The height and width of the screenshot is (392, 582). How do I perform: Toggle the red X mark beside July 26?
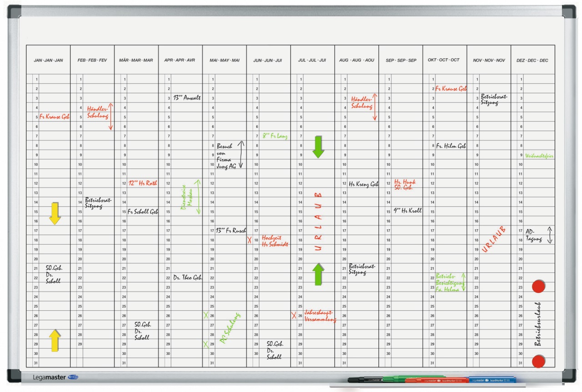pyautogui.click(x=294, y=316)
